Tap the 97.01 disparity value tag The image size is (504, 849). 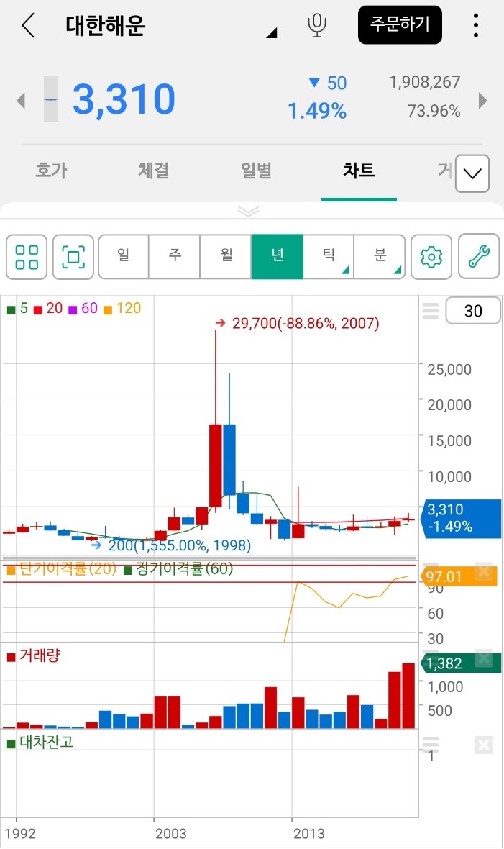(459, 577)
